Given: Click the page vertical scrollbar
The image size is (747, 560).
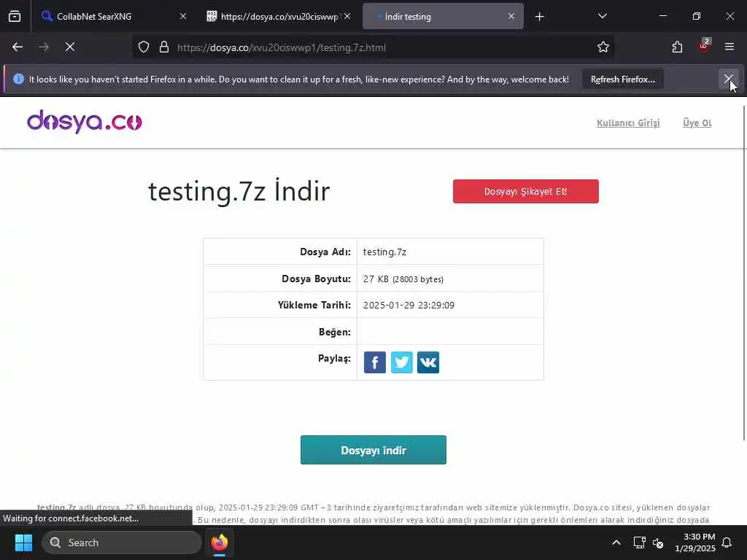Looking at the screenshot, I should [743, 273].
